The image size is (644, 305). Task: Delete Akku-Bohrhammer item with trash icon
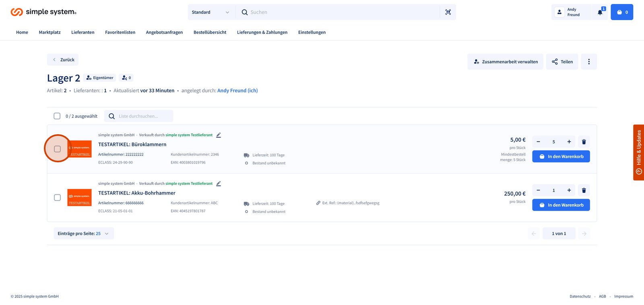[584, 190]
